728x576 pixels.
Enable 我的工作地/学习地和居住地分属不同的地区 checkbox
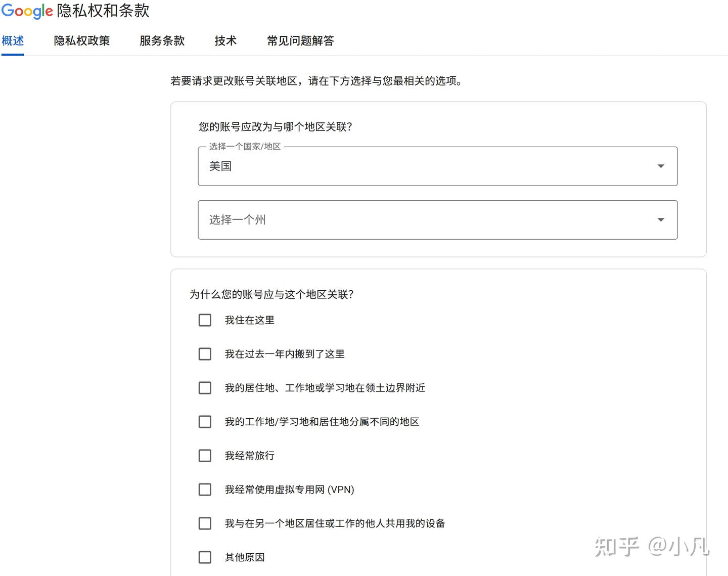click(x=205, y=422)
